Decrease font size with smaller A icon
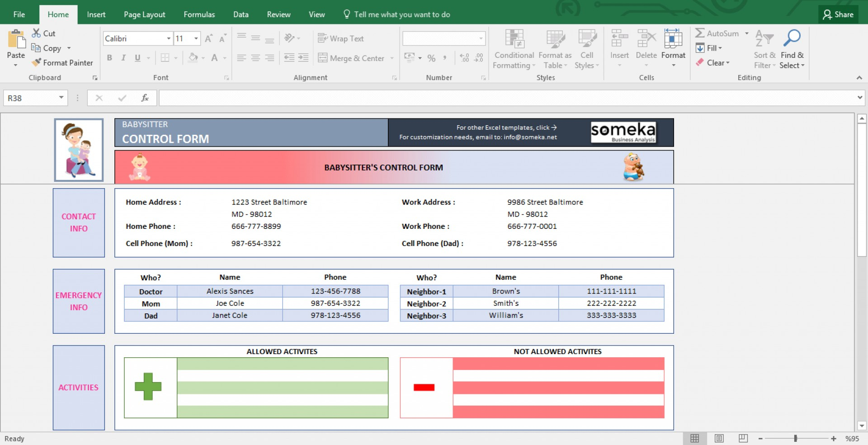 point(222,38)
